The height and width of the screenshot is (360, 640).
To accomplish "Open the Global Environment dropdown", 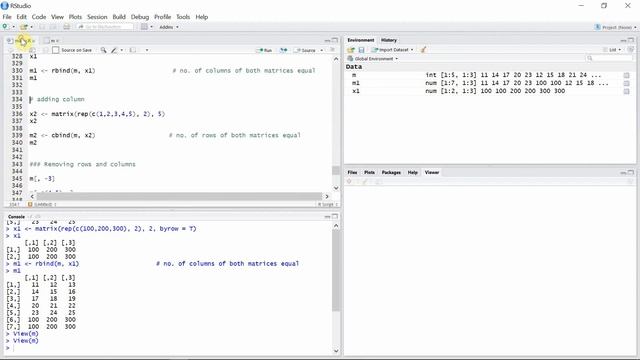I will 373,59.
